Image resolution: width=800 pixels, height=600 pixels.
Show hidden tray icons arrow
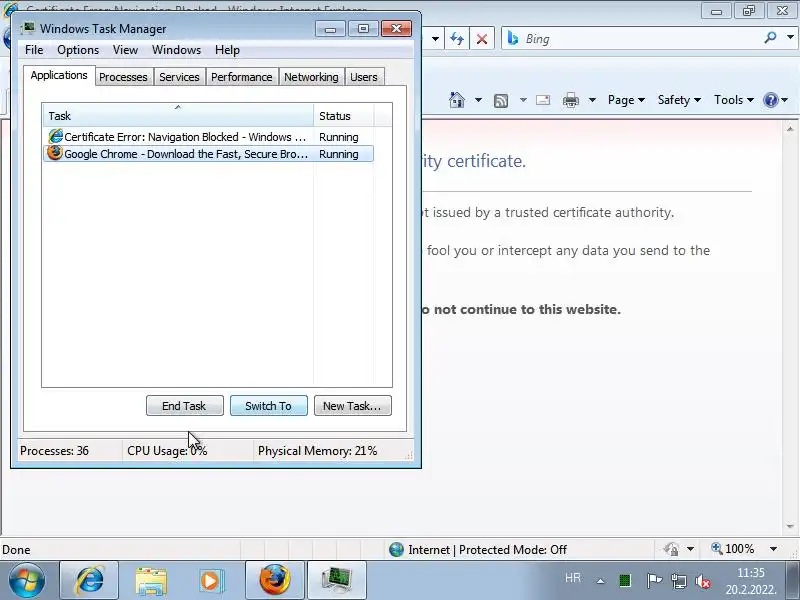pyautogui.click(x=601, y=581)
